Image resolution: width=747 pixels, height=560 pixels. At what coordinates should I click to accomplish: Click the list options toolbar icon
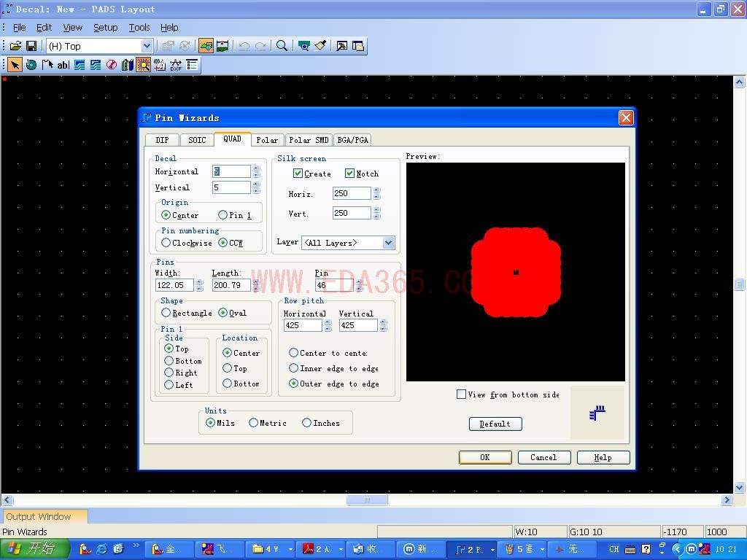(192, 65)
